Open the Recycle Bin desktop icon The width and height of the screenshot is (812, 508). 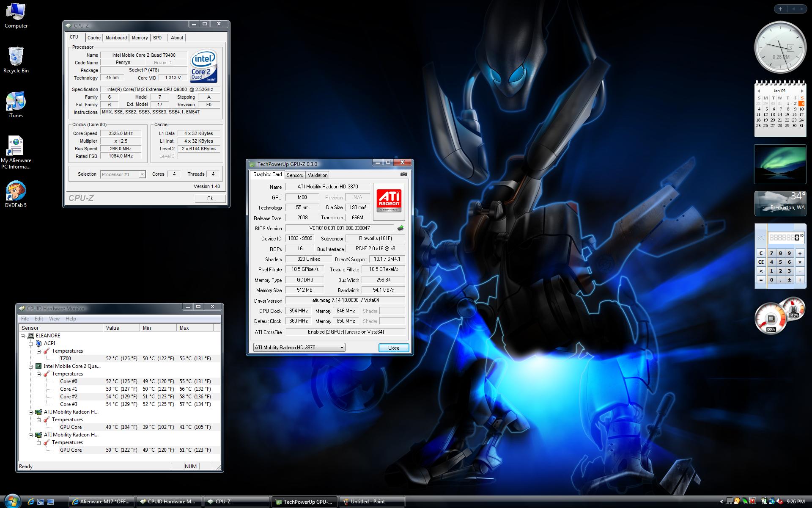pyautogui.click(x=16, y=60)
